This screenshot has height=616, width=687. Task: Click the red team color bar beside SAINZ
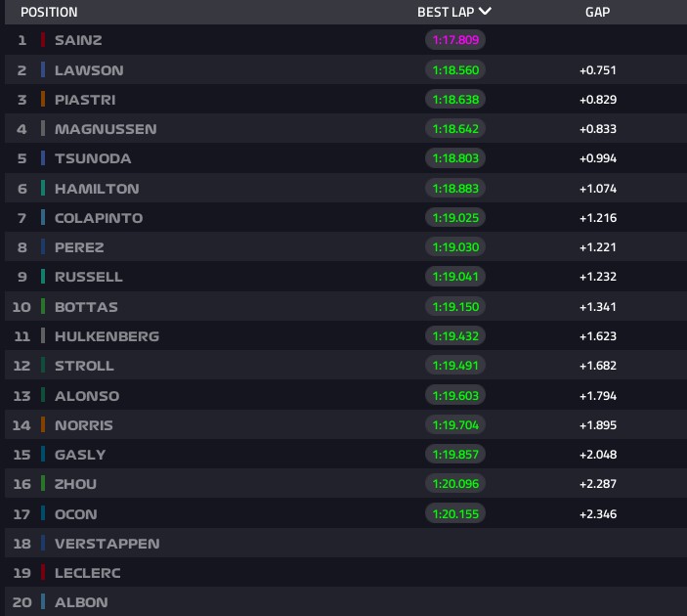tap(43, 40)
